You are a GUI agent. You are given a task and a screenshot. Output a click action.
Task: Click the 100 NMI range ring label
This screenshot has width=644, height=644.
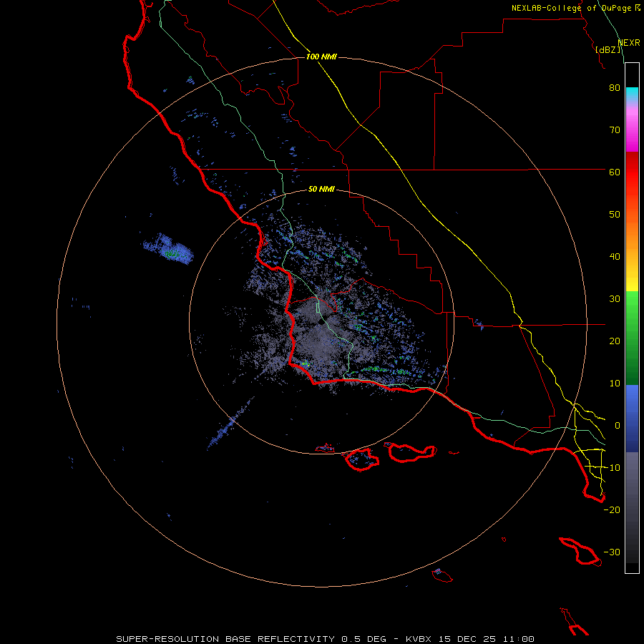321,57
